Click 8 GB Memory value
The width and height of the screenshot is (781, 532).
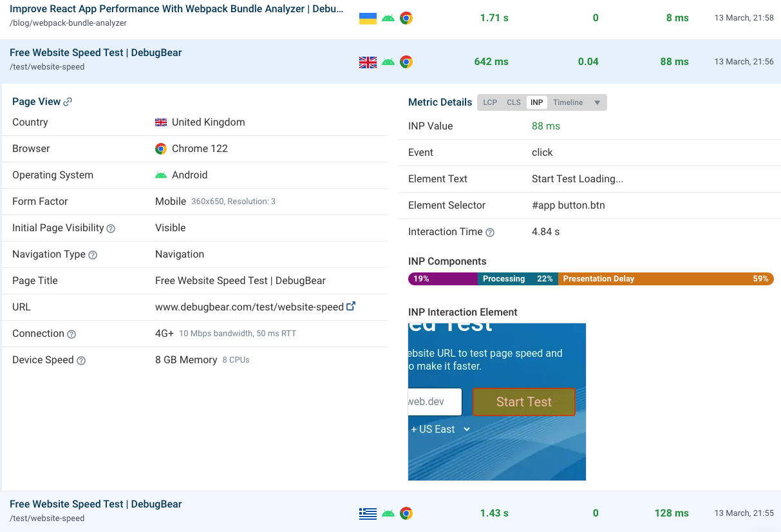point(186,360)
